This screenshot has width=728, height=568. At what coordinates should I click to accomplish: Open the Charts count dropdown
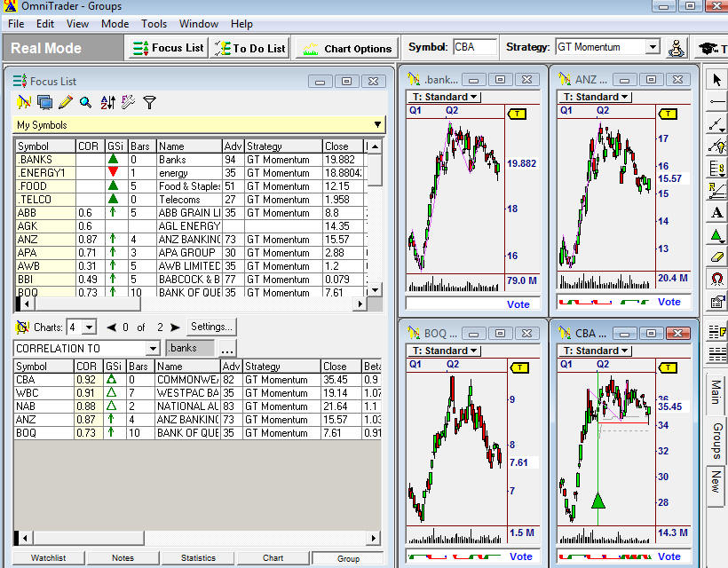89,327
